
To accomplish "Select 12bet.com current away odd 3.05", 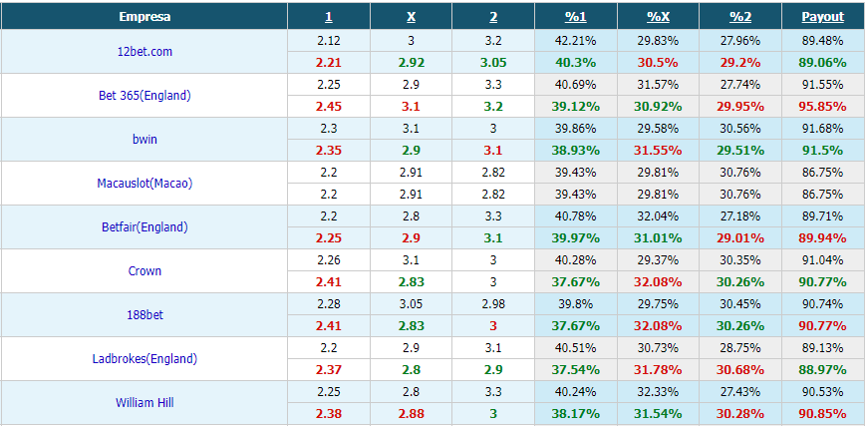I will [493, 63].
